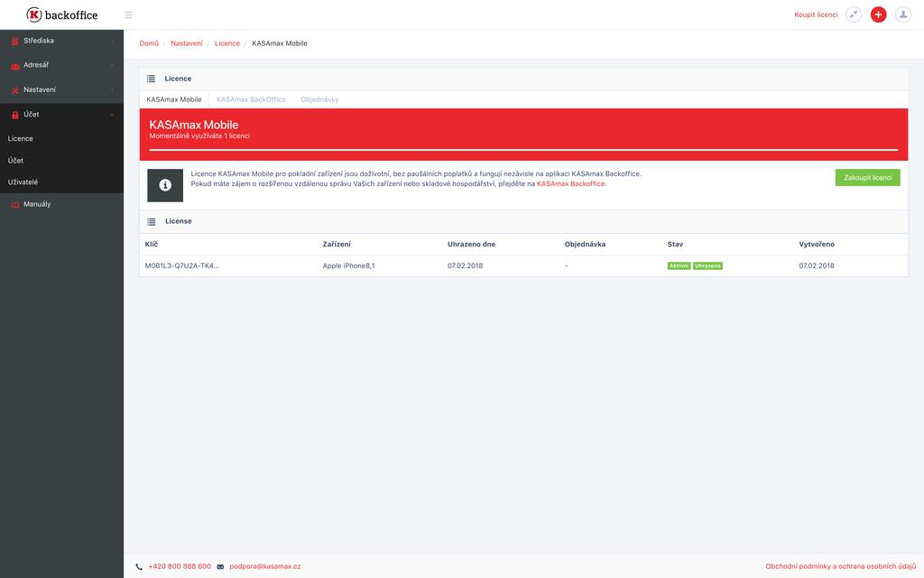The height and width of the screenshot is (578, 924).
Task: Expand the Adresář menu arrow
Action: click(x=112, y=65)
